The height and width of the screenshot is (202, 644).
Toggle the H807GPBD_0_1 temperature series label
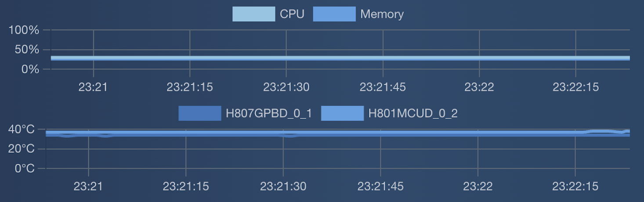[x=269, y=114]
